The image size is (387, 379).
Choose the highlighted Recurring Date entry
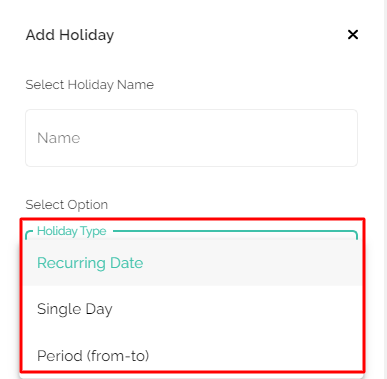pyautogui.click(x=192, y=263)
